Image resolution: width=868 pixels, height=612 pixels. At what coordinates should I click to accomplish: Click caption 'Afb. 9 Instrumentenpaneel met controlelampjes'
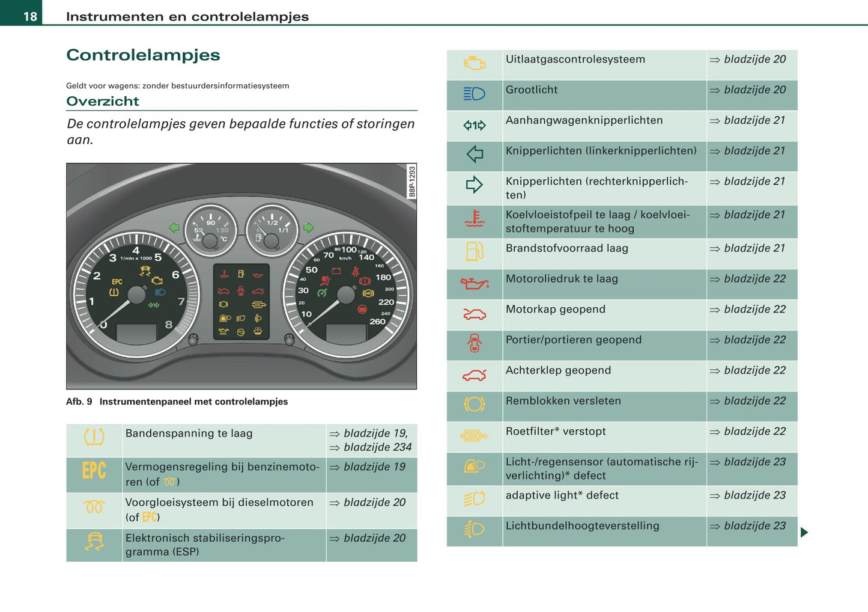[177, 402]
